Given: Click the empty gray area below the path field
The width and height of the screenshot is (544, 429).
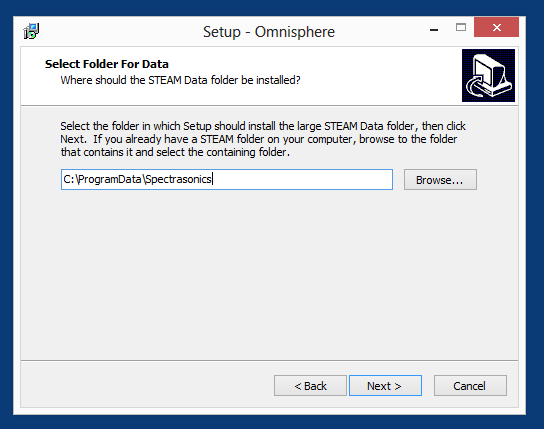Looking at the screenshot, I should pos(269,274).
